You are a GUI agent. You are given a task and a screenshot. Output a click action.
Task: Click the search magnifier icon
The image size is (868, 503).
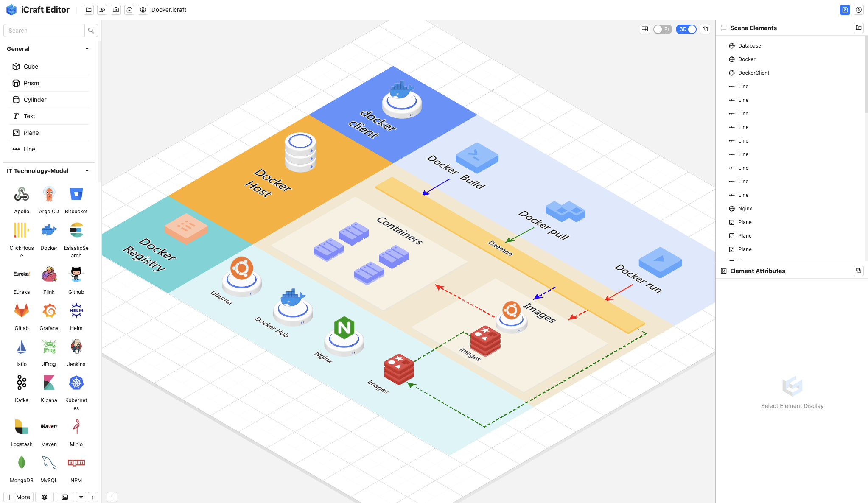click(91, 31)
